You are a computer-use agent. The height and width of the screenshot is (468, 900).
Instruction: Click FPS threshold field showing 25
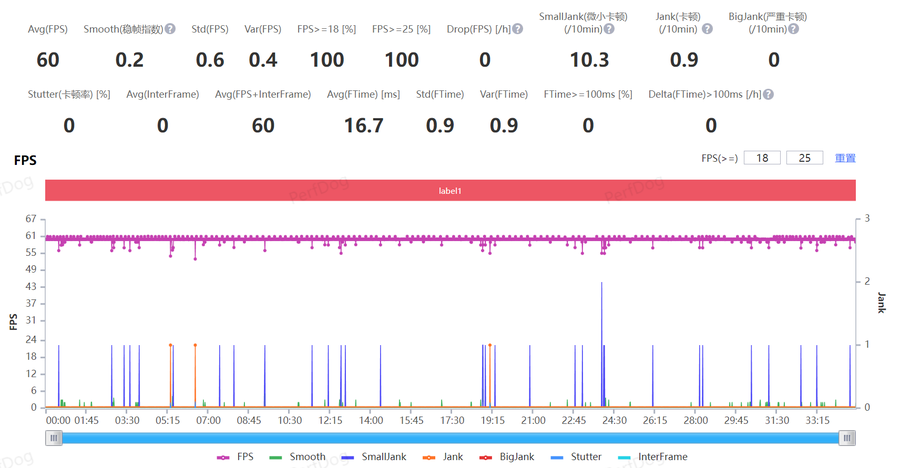pos(805,158)
